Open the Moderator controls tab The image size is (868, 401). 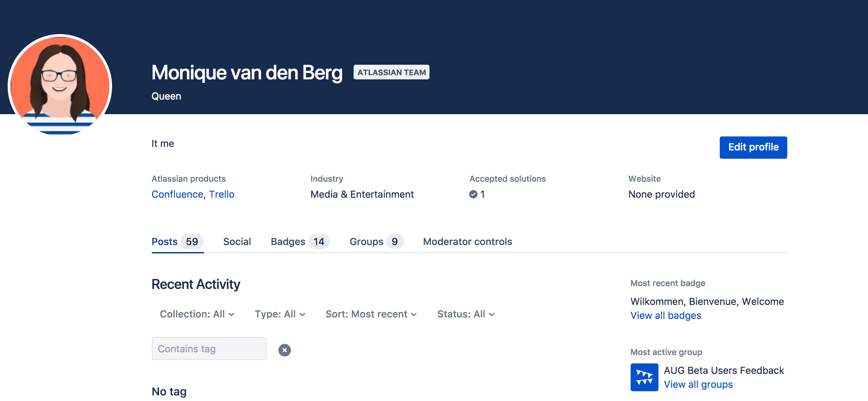coord(467,242)
